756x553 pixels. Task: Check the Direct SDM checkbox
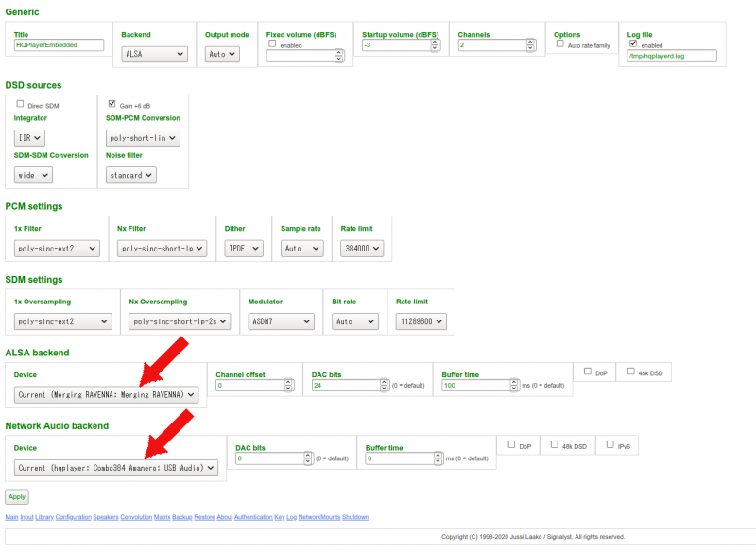pos(21,104)
